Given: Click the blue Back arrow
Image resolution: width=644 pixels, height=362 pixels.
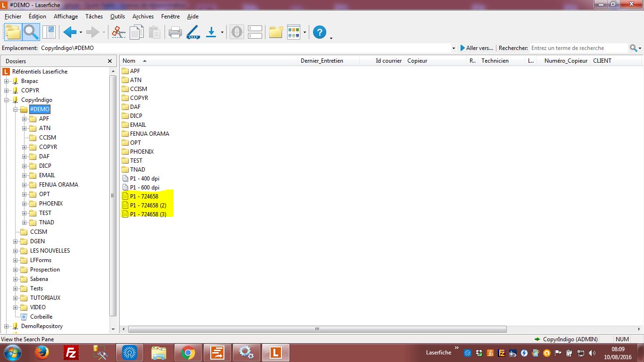Looking at the screenshot, I should coord(70,32).
